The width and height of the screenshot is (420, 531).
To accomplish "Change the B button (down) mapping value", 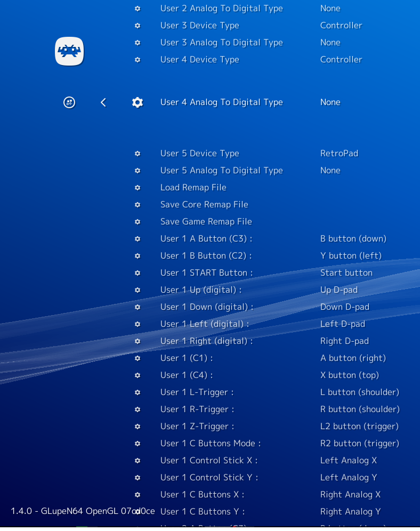I will click(353, 239).
